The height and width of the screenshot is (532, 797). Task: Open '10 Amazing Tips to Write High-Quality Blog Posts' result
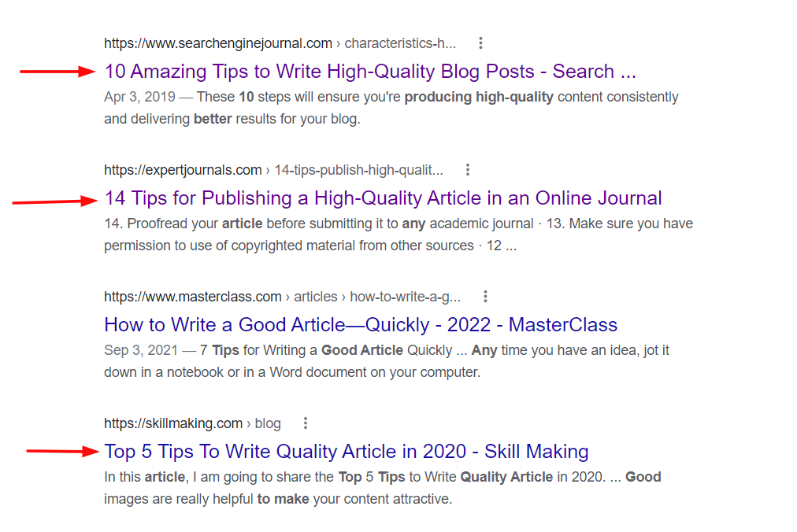(x=370, y=71)
